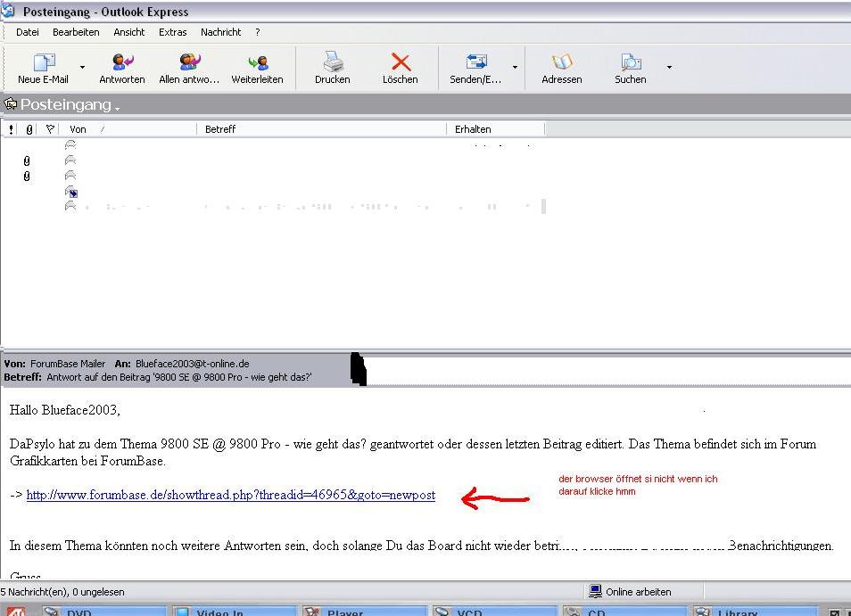The image size is (851, 616).
Task: Sort the list by the Erhalten column
Action: coord(495,129)
